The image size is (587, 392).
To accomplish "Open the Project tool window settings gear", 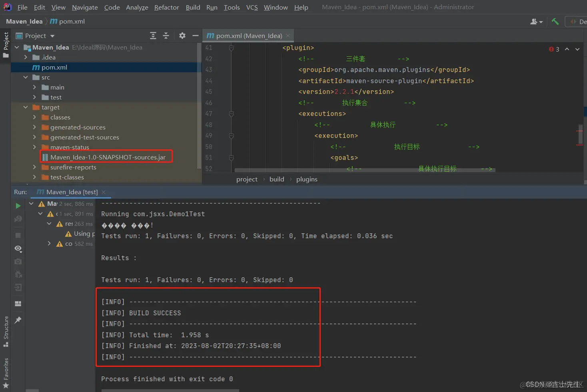I will 182,36.
